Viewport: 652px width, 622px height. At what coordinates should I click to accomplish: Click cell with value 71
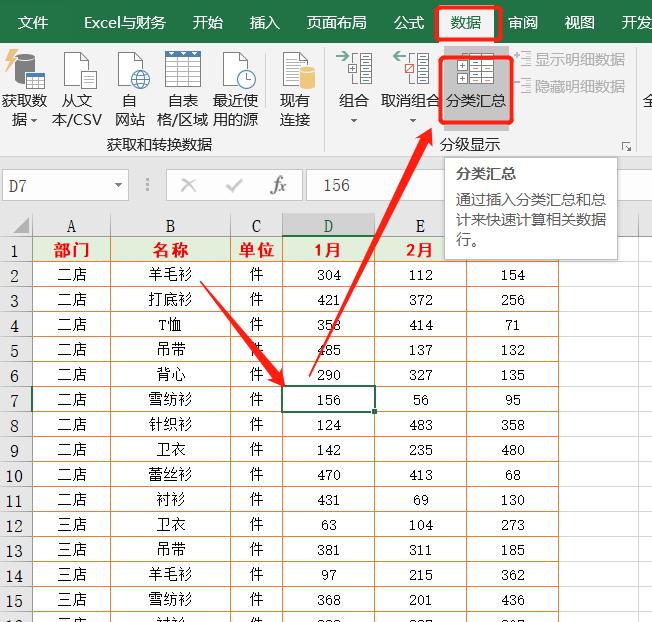point(512,324)
